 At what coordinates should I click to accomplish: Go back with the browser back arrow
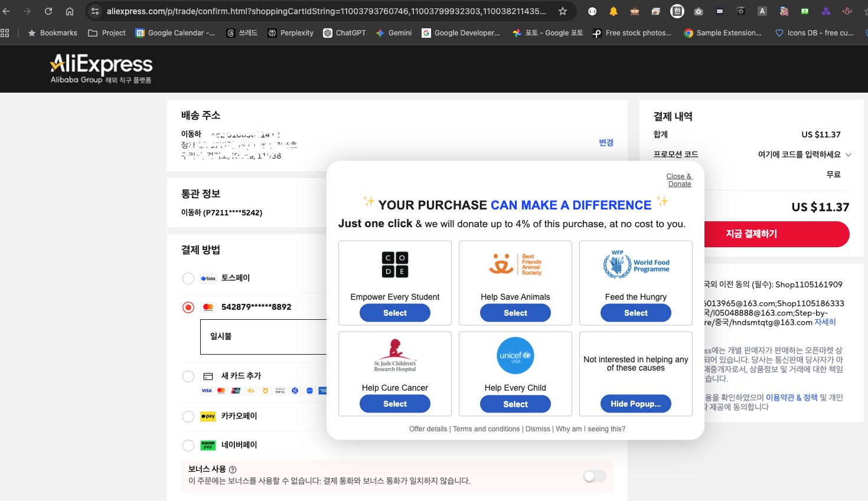tap(6, 11)
